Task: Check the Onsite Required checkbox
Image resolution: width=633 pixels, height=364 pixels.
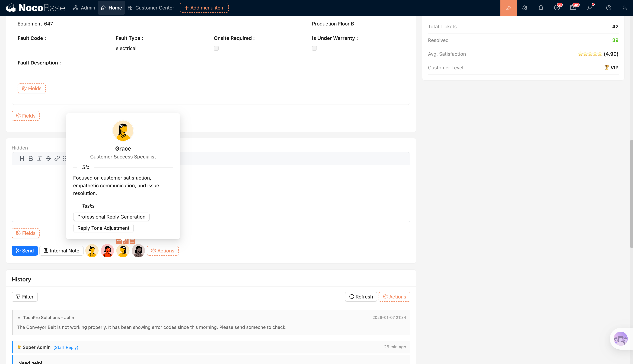Action: (x=216, y=48)
